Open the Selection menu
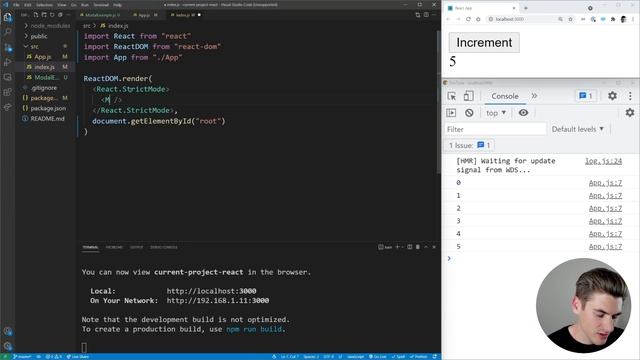 pos(44,5)
